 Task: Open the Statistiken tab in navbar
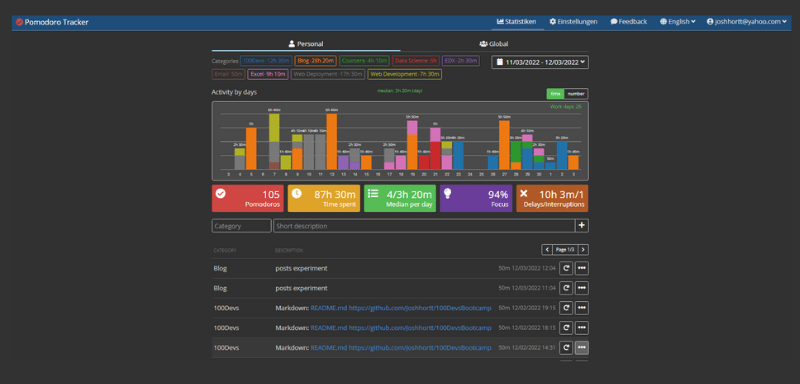pyautogui.click(x=517, y=22)
